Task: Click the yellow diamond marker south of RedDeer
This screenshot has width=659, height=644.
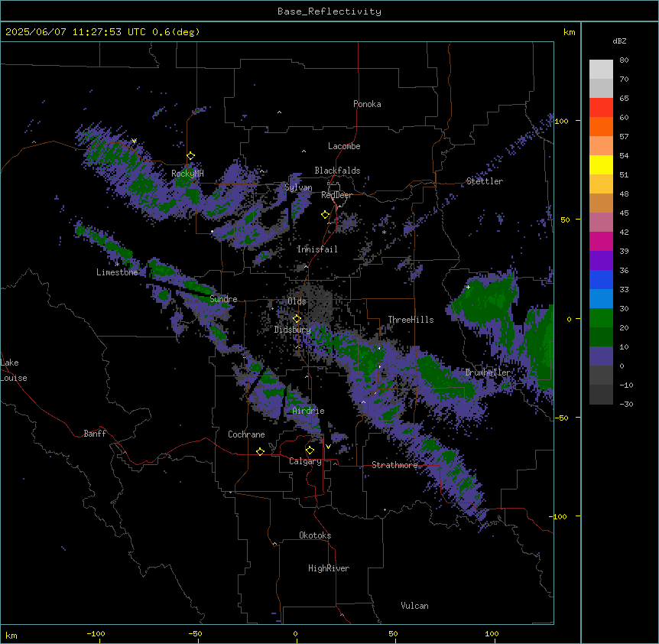Action: pos(325,215)
